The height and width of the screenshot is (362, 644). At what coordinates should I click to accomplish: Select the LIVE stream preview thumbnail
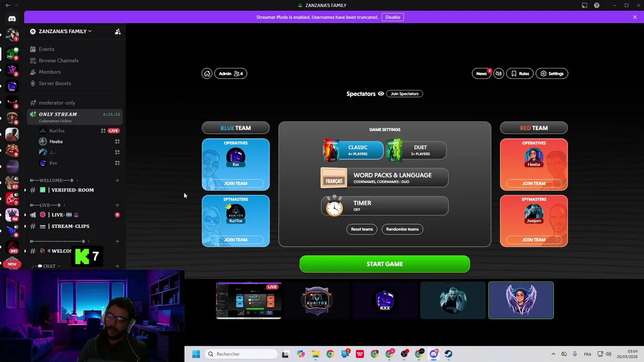point(249,301)
